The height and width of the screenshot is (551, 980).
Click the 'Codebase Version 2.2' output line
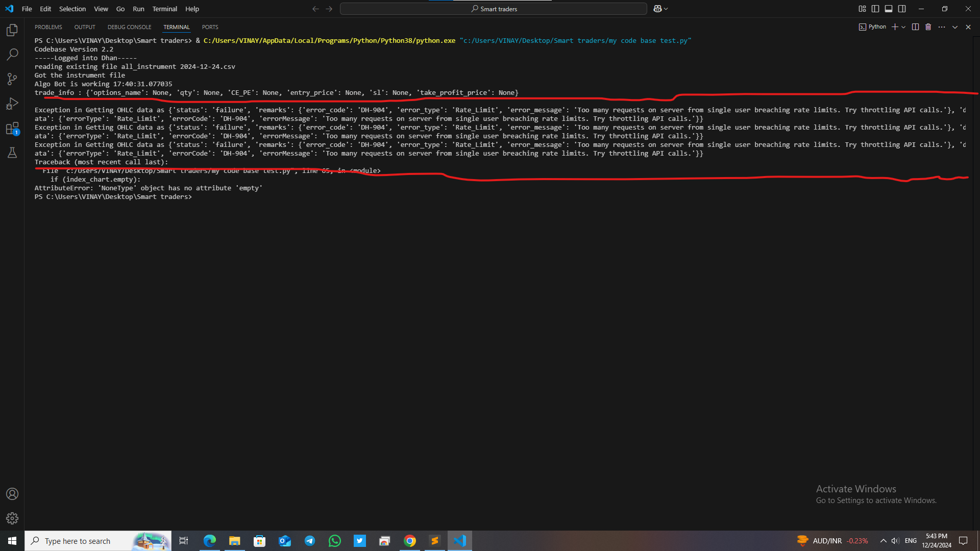click(74, 49)
